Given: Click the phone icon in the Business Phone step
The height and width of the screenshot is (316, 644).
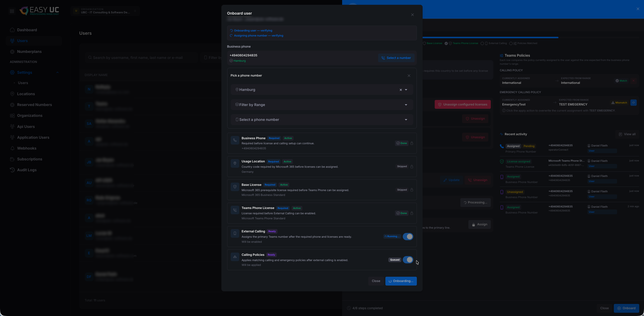Looking at the screenshot, I should pyautogui.click(x=235, y=140).
